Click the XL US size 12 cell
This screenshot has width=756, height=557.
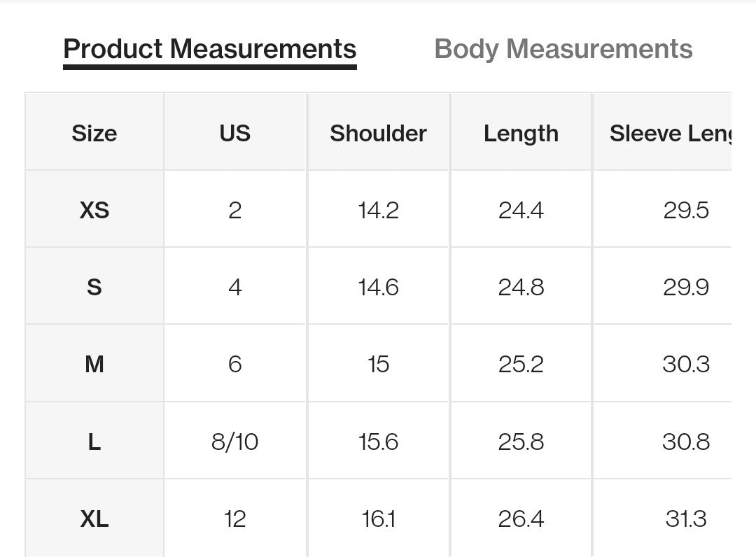[234, 519]
